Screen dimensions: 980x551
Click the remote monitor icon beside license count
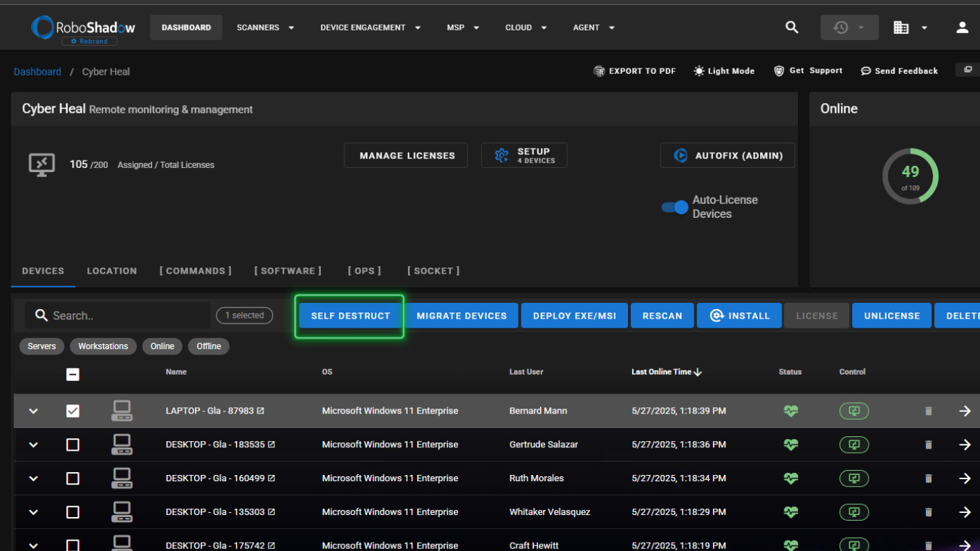pos(41,165)
